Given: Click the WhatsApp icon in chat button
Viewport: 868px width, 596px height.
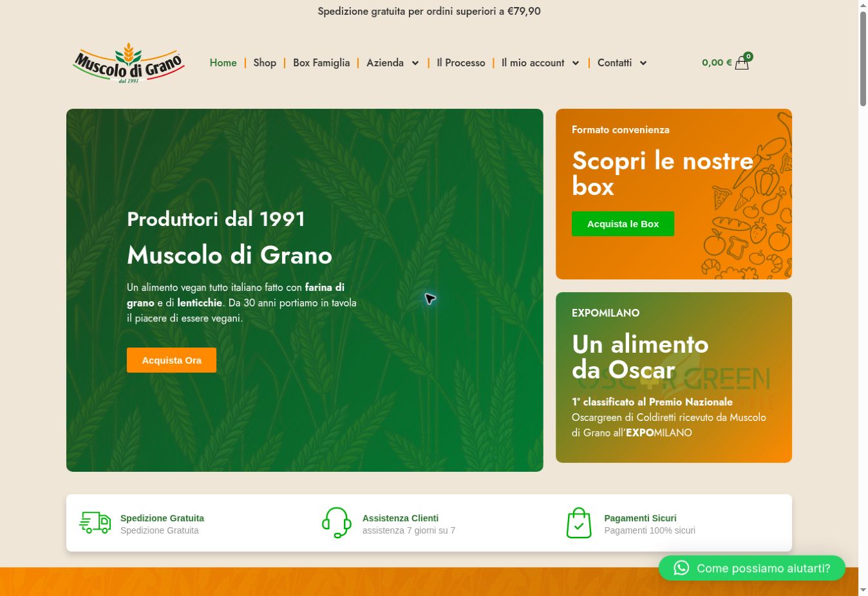Looking at the screenshot, I should point(681,568).
